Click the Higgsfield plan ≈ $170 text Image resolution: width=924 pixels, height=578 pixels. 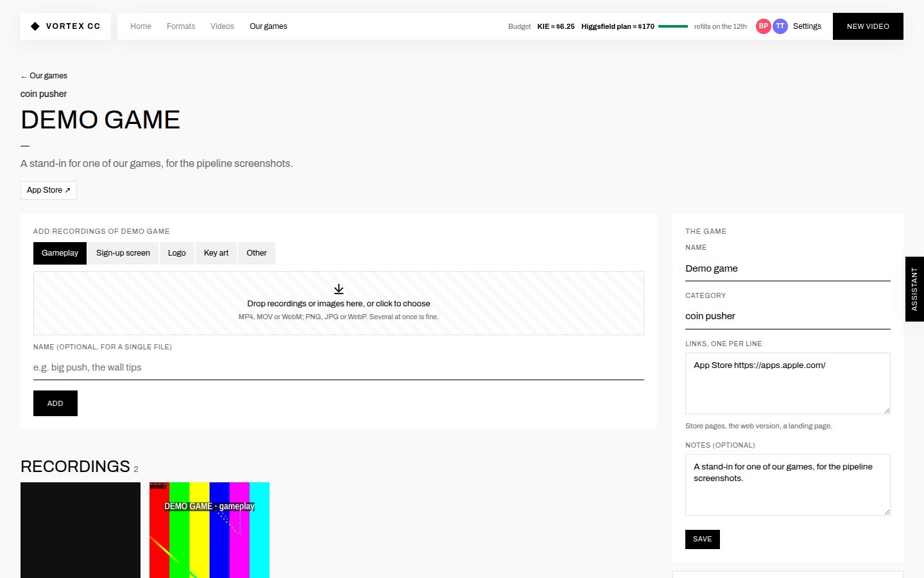618,26
